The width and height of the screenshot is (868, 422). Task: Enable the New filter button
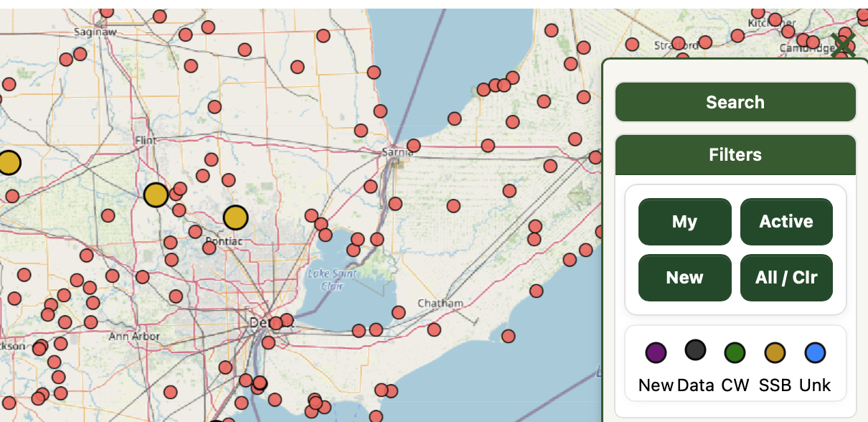684,278
